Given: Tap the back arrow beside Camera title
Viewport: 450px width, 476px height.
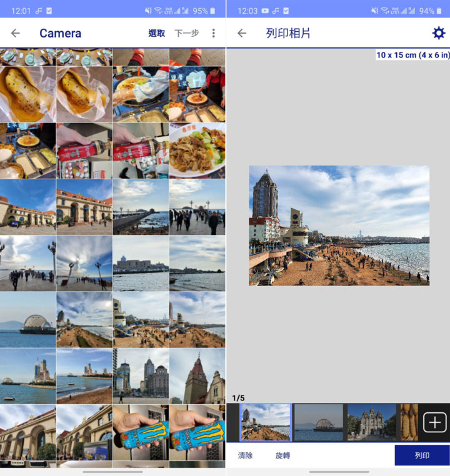Looking at the screenshot, I should [x=16, y=33].
